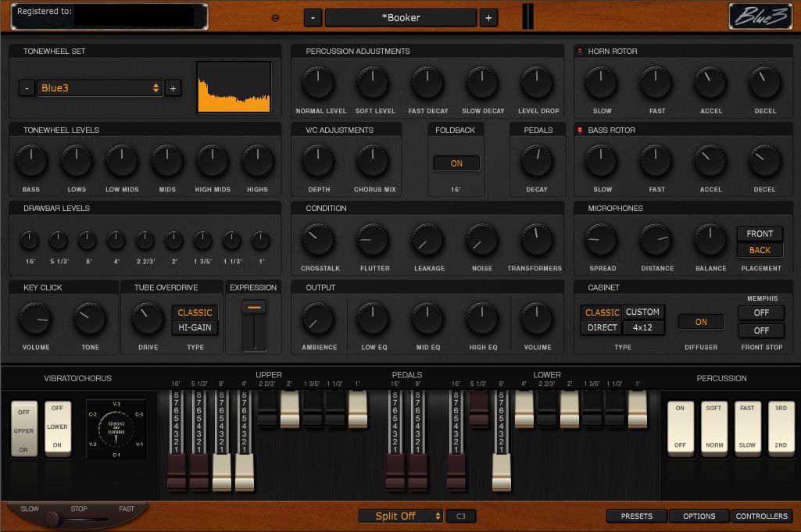Open the Split Off dropdown
Screen dimensions: 801x532
pos(401,516)
